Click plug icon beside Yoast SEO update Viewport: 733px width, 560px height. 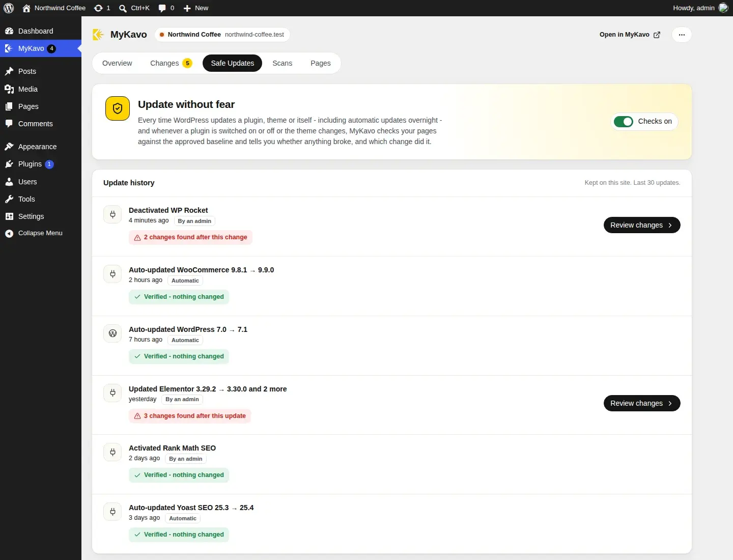tap(112, 512)
